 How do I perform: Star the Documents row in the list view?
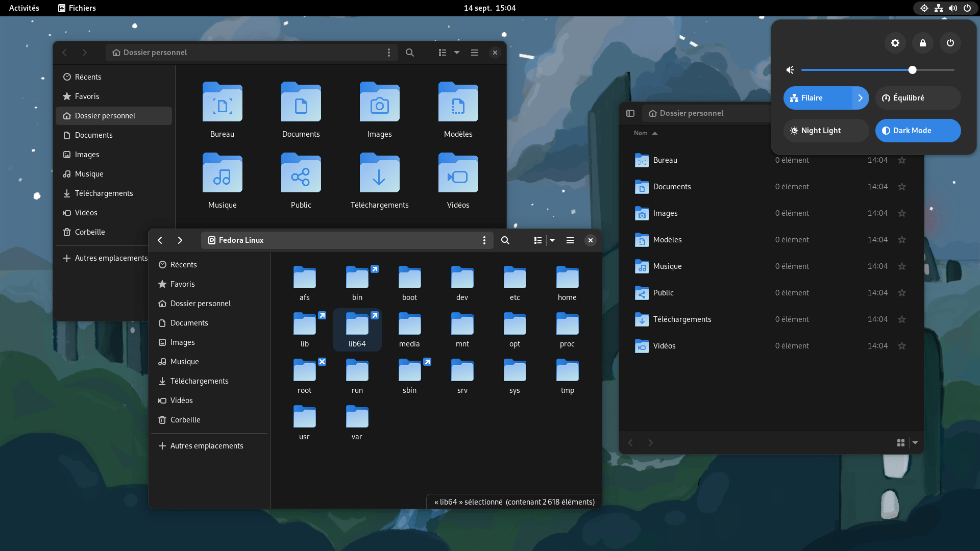[902, 187]
